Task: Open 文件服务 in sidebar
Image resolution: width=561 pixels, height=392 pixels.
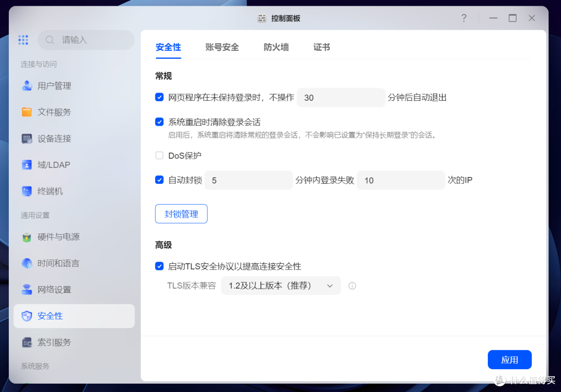Action: [x=74, y=112]
